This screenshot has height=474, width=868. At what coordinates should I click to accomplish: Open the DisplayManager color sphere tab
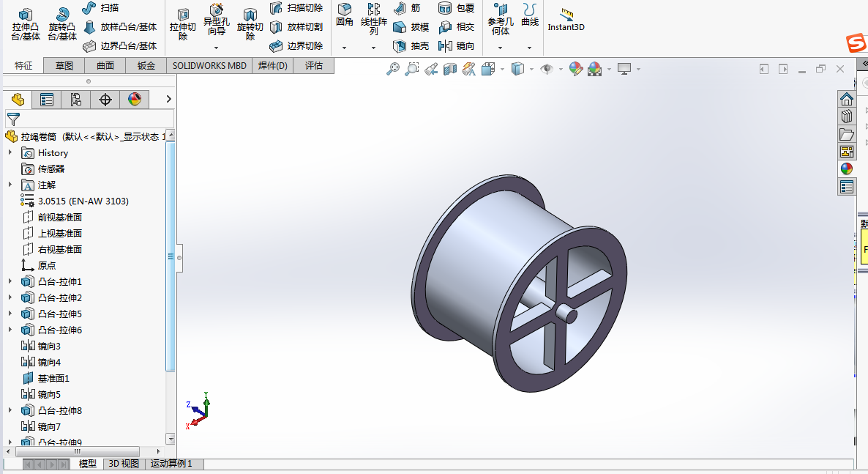[x=135, y=100]
